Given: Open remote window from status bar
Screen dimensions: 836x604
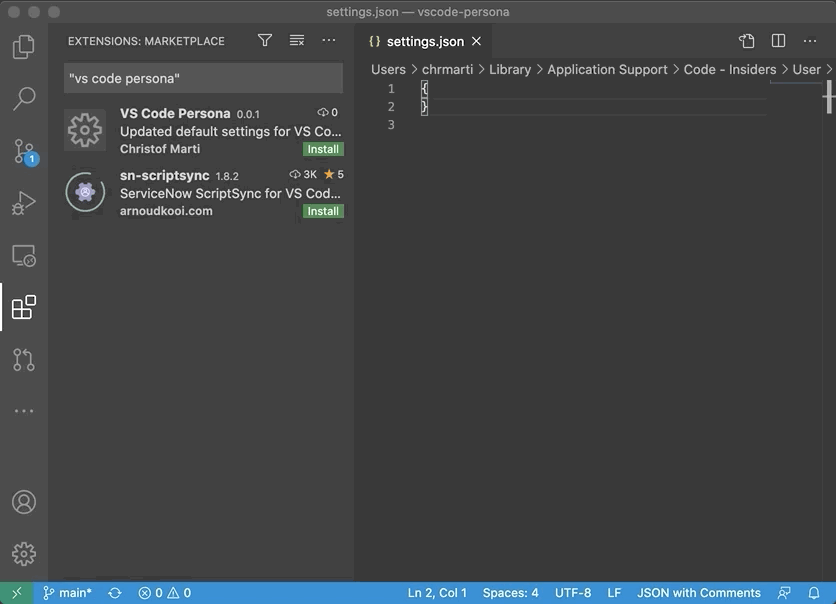Looking at the screenshot, I should click(17, 593).
